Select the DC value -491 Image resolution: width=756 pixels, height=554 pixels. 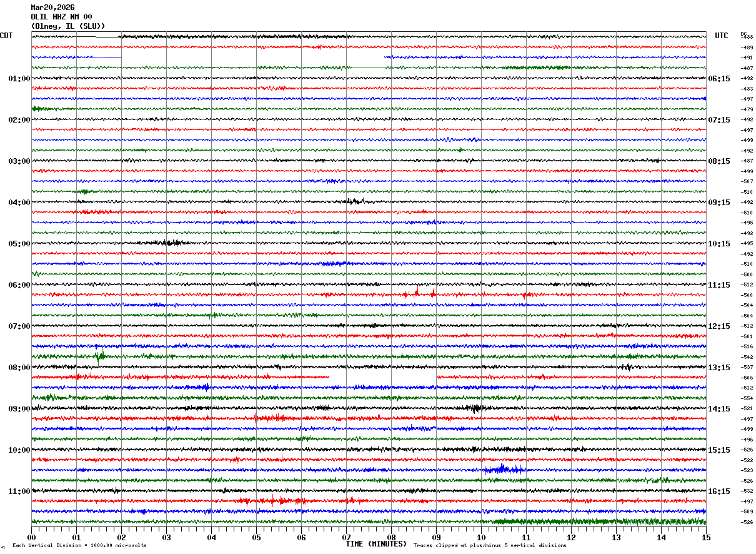747,58
